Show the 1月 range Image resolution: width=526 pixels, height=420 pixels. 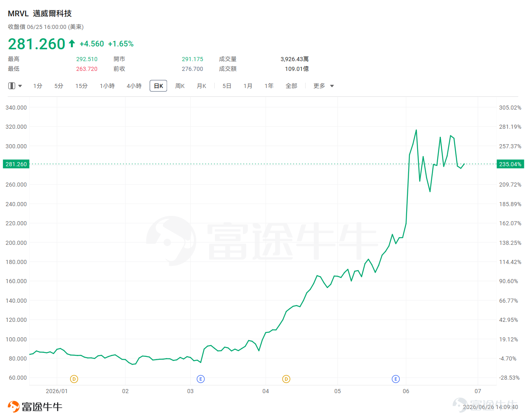tap(248, 86)
